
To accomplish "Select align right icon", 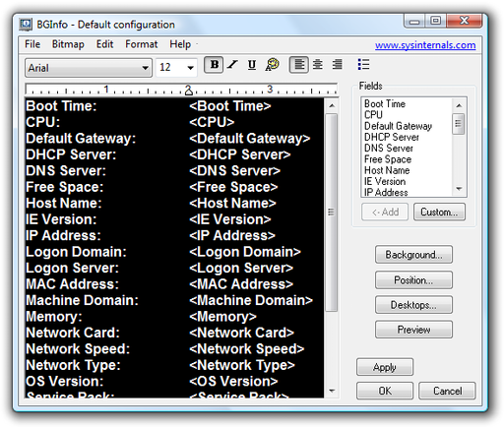I will coord(337,65).
